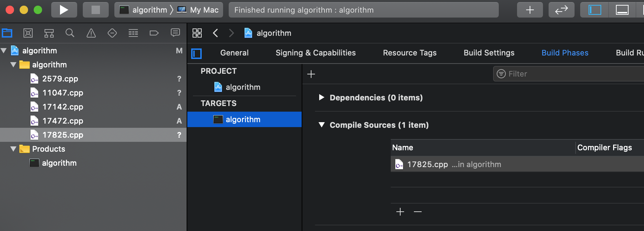This screenshot has width=644, height=231.
Task: Go back in editor history
Action: click(215, 33)
